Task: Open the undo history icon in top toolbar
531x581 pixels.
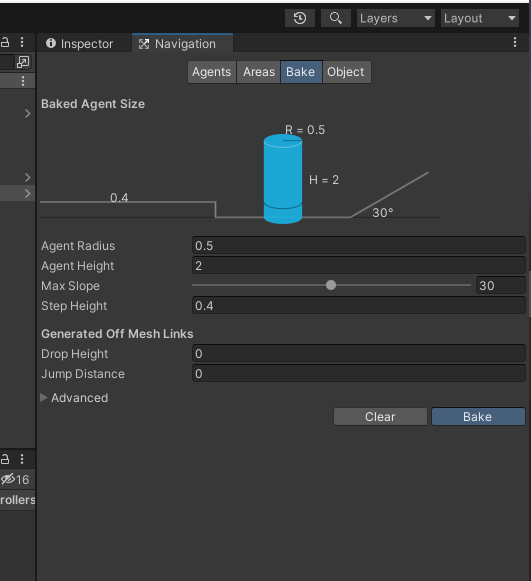Action: coord(300,18)
